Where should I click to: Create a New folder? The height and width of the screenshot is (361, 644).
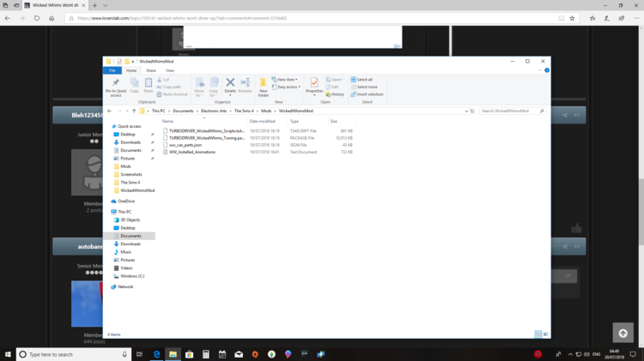(264, 87)
